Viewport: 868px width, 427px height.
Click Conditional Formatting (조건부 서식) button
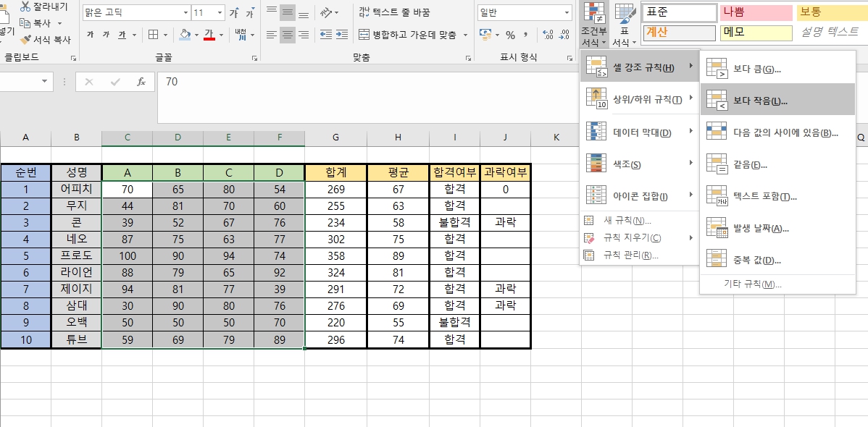pos(594,24)
